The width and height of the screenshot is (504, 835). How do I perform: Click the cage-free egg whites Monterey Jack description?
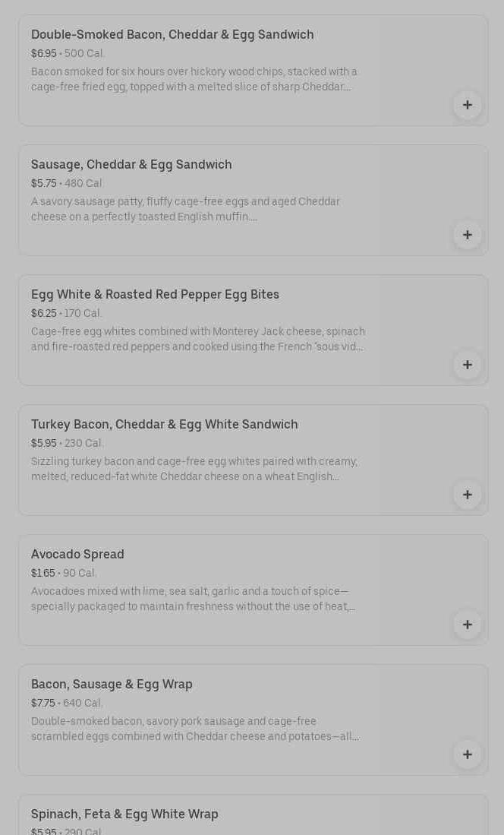pos(197,339)
